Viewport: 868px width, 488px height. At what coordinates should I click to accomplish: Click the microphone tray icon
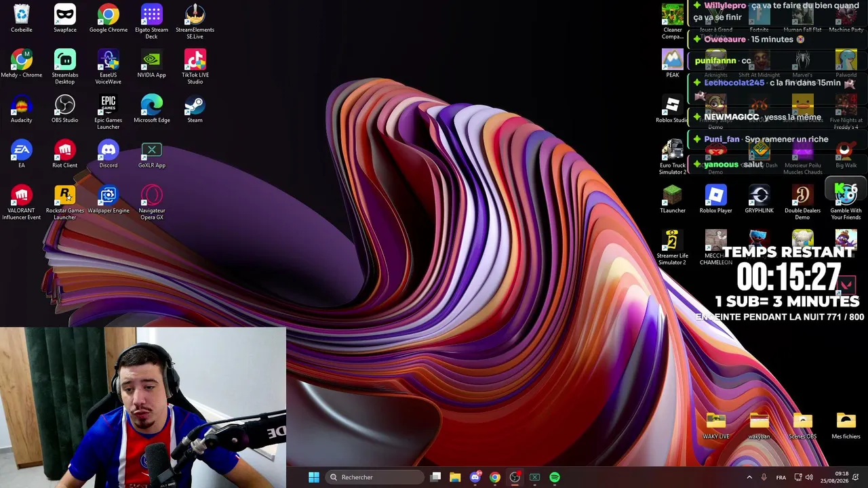pyautogui.click(x=764, y=477)
